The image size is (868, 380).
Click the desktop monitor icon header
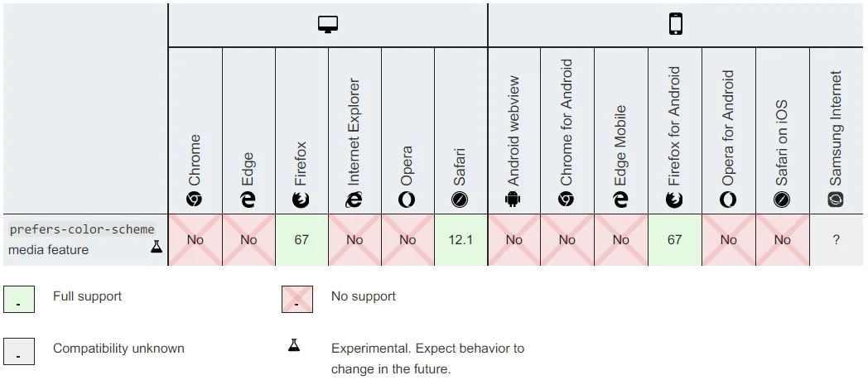(328, 25)
